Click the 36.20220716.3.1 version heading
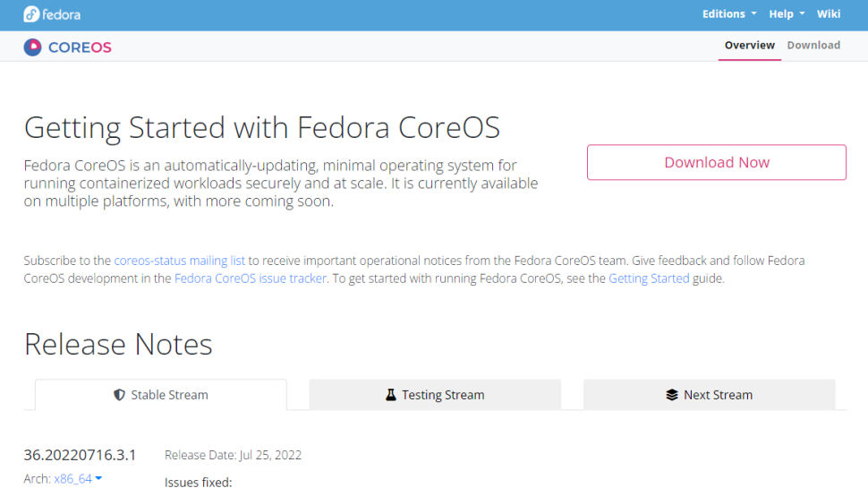Viewport: 868px width, 488px height. (80, 455)
